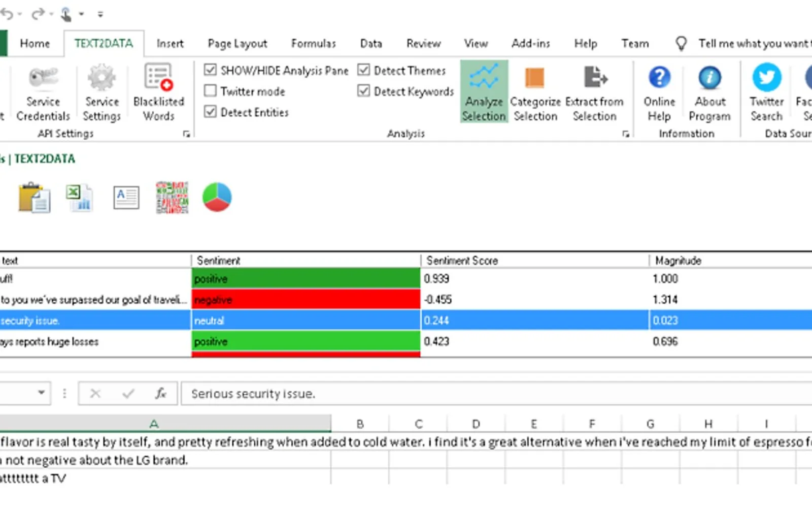
Task: Expand the Analysis group dialog launcher
Action: [x=626, y=134]
